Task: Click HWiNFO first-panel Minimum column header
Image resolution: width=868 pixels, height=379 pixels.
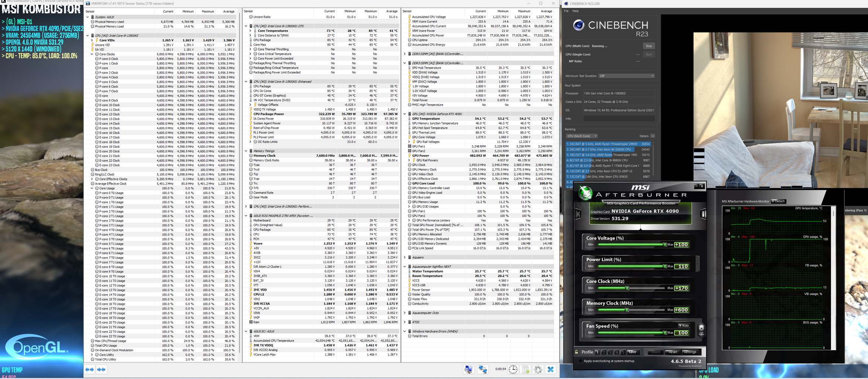Action: tap(188, 11)
